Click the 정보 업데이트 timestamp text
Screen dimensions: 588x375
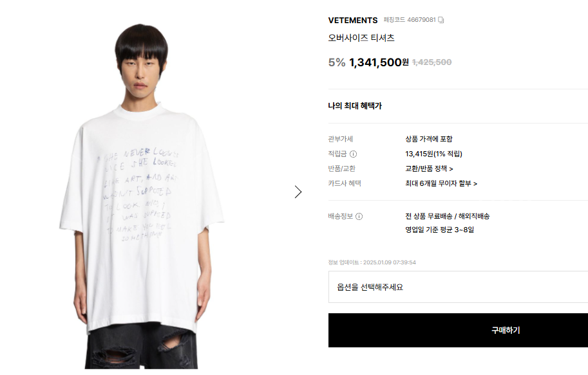pos(372,262)
